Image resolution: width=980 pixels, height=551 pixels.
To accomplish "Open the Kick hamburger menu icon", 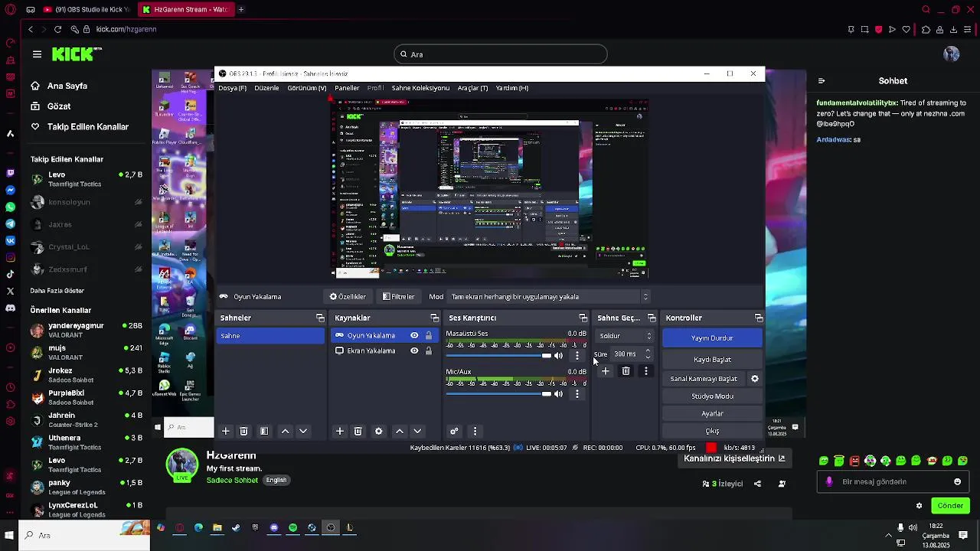I will click(37, 54).
